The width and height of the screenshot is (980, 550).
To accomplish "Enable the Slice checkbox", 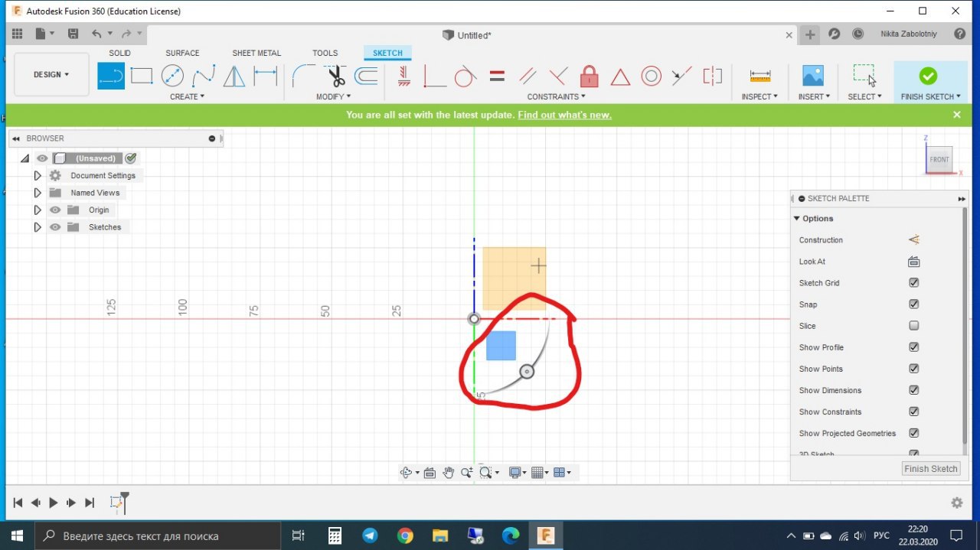I will pos(913,325).
